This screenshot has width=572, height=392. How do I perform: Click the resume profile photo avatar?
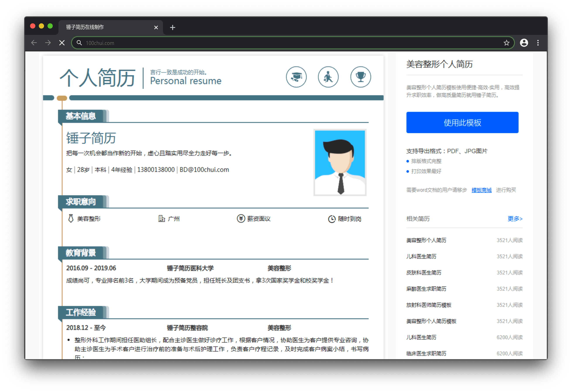(340, 162)
